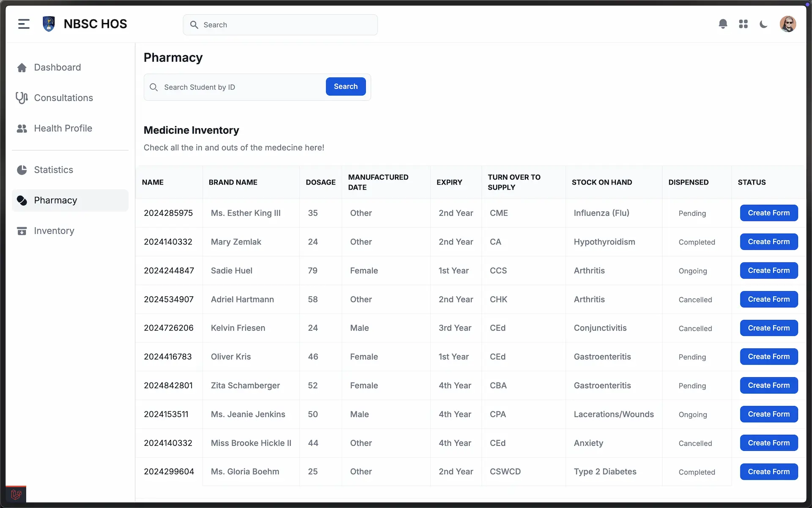Image resolution: width=812 pixels, height=508 pixels.
Task: Create Form for Zita Schamberger
Action: [769, 385]
